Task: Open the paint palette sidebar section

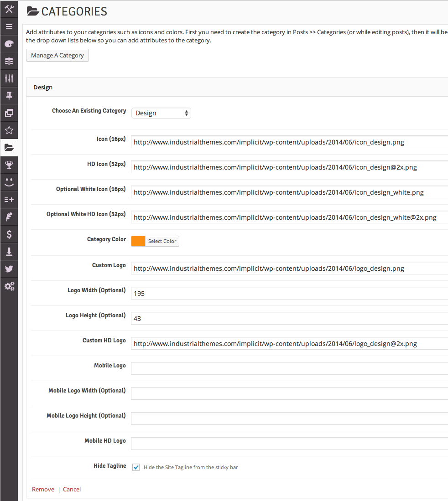Action: [x=9, y=44]
